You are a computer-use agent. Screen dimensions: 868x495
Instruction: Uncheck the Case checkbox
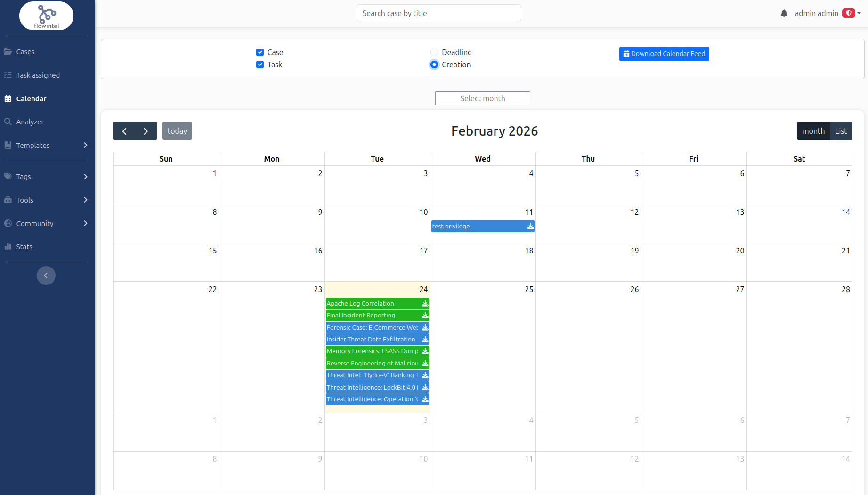click(x=260, y=52)
